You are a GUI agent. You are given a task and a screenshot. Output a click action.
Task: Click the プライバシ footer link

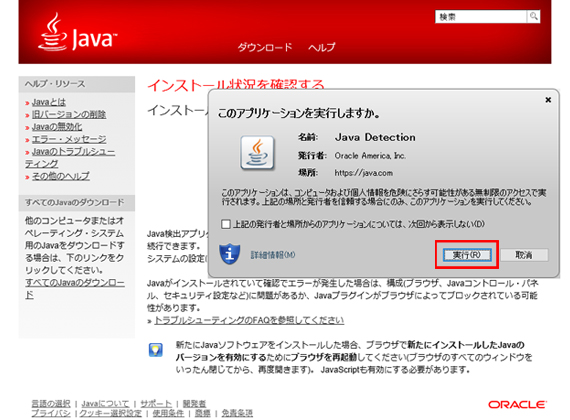point(51,413)
